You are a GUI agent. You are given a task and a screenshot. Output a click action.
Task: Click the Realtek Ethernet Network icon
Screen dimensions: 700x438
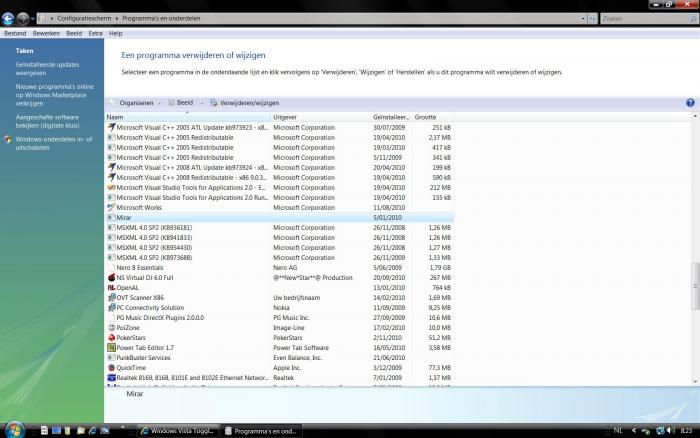click(x=112, y=378)
